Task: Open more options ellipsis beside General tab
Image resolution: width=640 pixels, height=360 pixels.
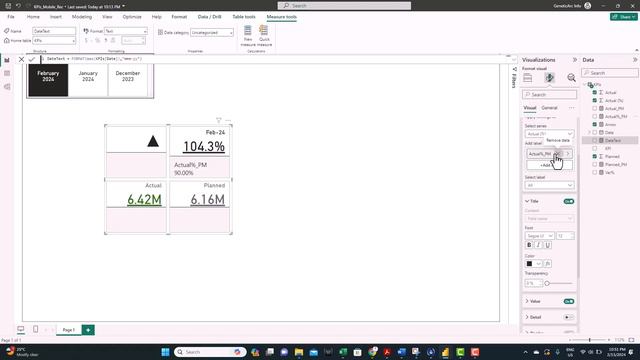Action: pyautogui.click(x=571, y=108)
